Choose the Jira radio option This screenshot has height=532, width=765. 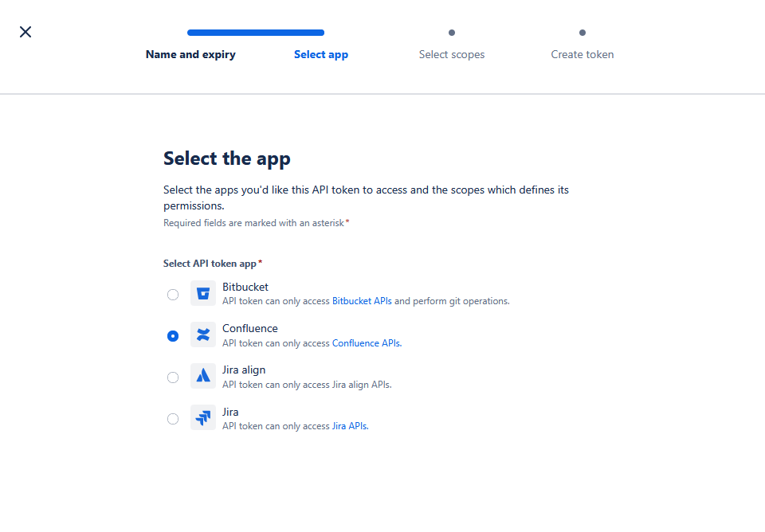coord(173,419)
